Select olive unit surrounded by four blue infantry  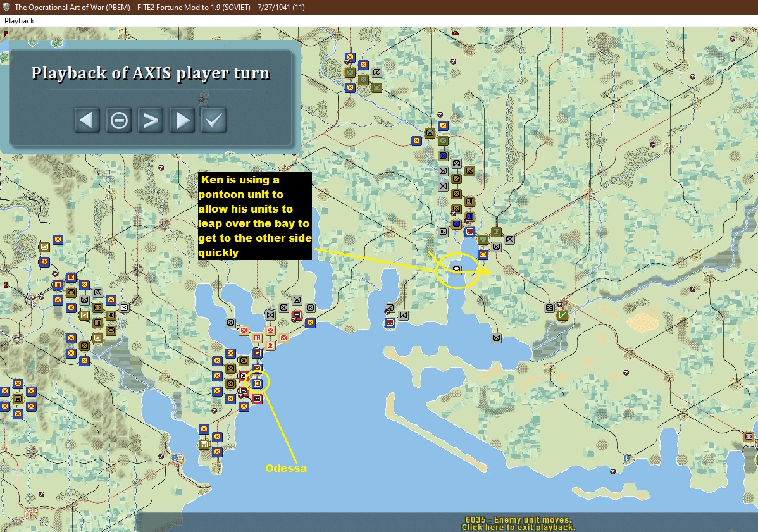pos(18,399)
